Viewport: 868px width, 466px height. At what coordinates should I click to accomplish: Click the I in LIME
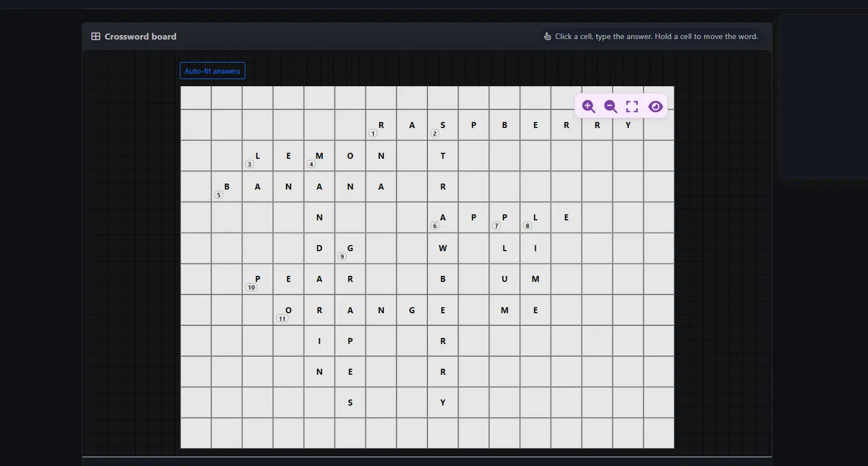(x=535, y=248)
